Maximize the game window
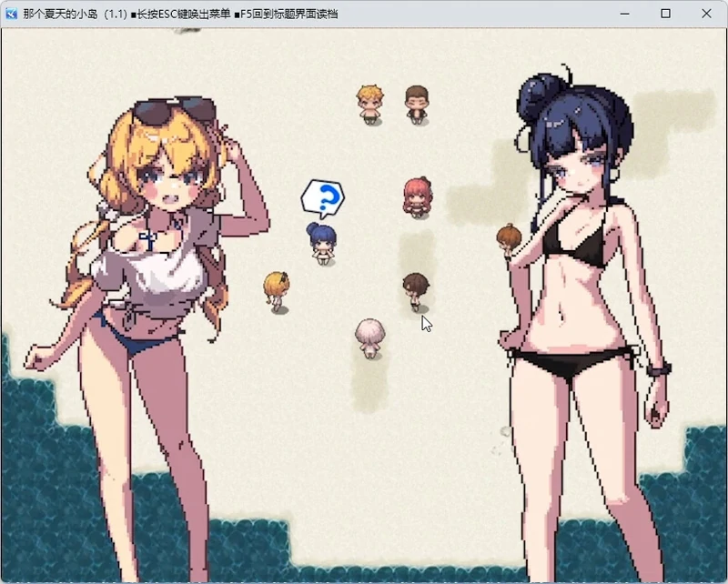Image resolution: width=728 pixels, height=584 pixels. point(665,14)
